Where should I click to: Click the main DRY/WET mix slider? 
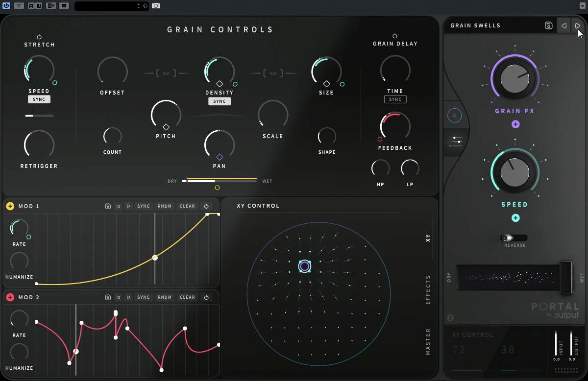[220, 181]
